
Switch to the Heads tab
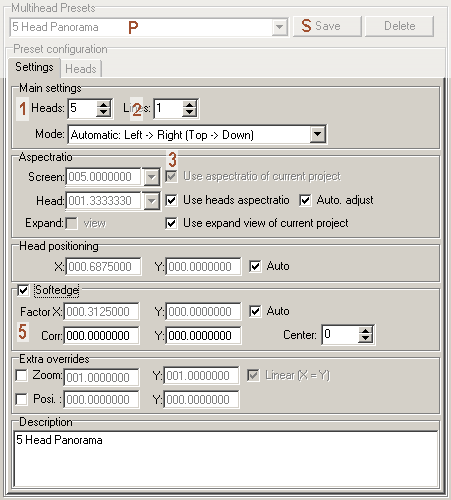[81, 69]
